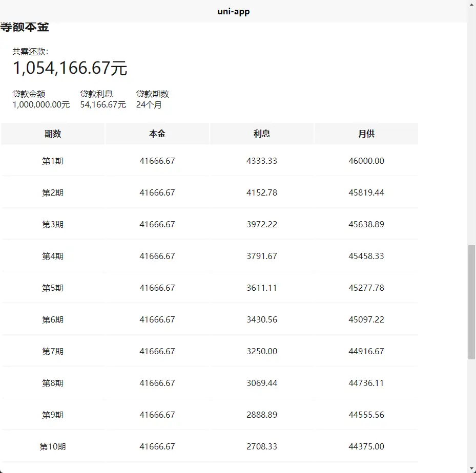Click the uni-app page title
The height and width of the screenshot is (473, 476).
point(233,11)
